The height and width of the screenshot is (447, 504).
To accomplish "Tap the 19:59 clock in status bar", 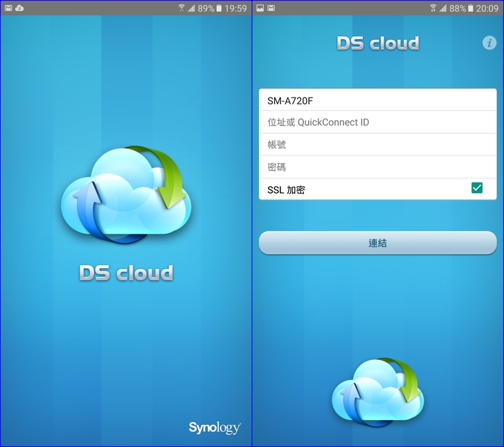I will (236, 8).
